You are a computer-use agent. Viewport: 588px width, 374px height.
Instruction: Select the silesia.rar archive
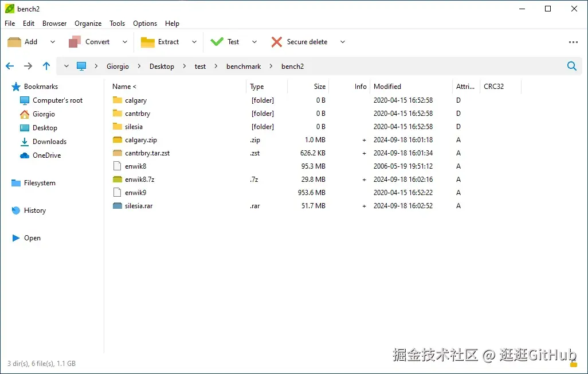pyautogui.click(x=138, y=205)
